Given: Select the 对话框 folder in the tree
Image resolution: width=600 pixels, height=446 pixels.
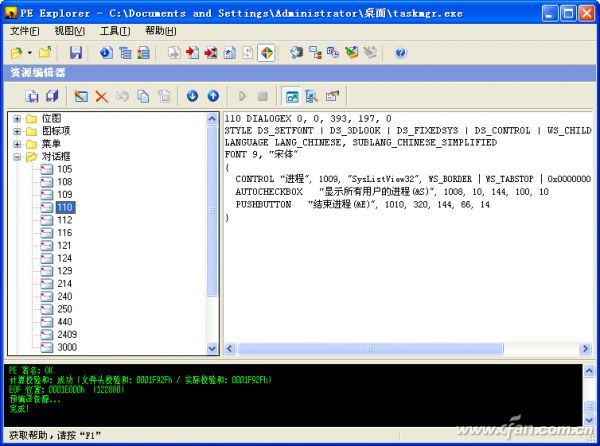Looking at the screenshot, I should [56, 156].
